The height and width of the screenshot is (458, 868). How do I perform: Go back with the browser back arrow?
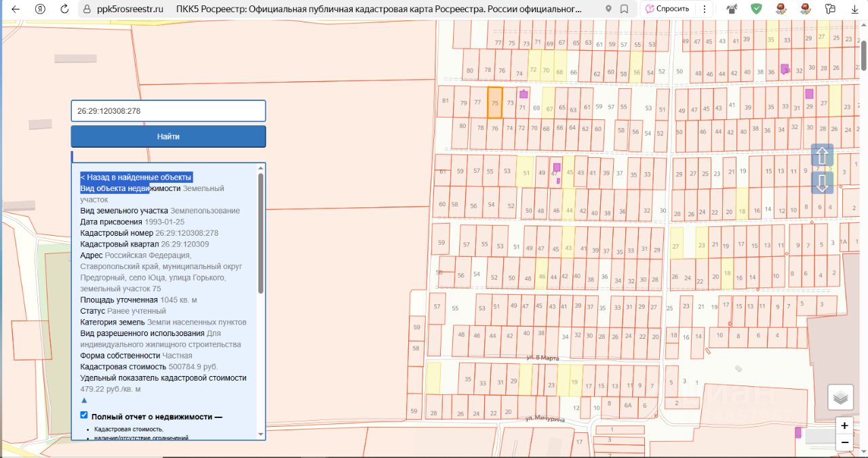click(x=16, y=9)
